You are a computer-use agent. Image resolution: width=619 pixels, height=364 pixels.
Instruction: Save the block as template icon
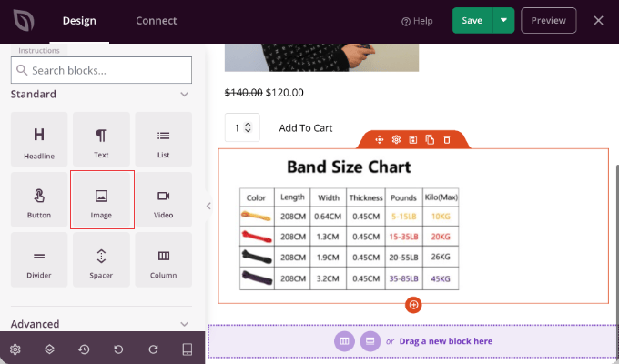pos(413,139)
